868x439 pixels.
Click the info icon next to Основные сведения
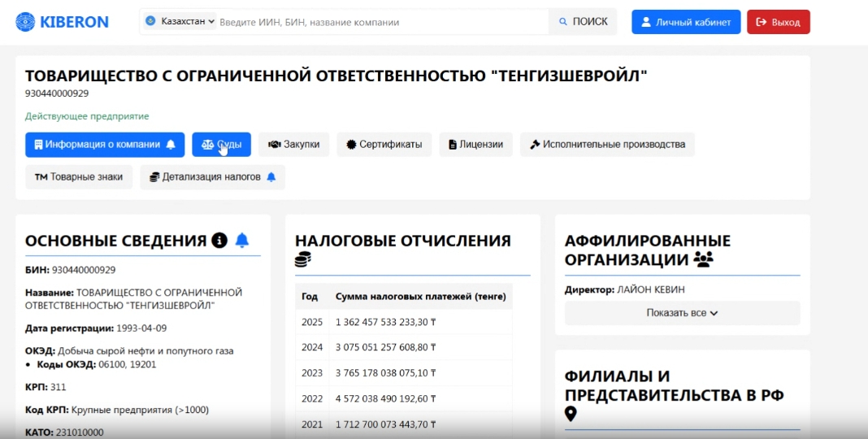(219, 241)
